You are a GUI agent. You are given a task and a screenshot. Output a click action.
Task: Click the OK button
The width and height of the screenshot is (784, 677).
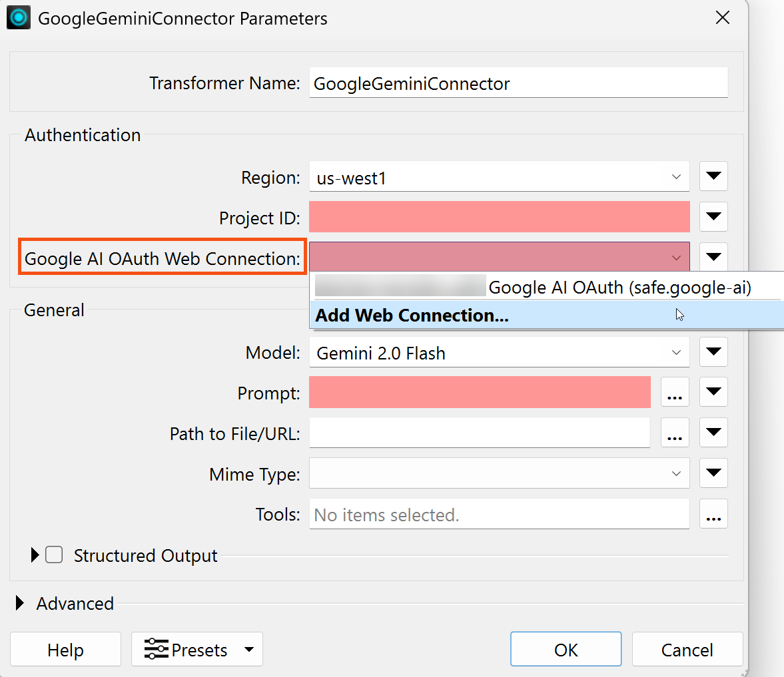(566, 649)
